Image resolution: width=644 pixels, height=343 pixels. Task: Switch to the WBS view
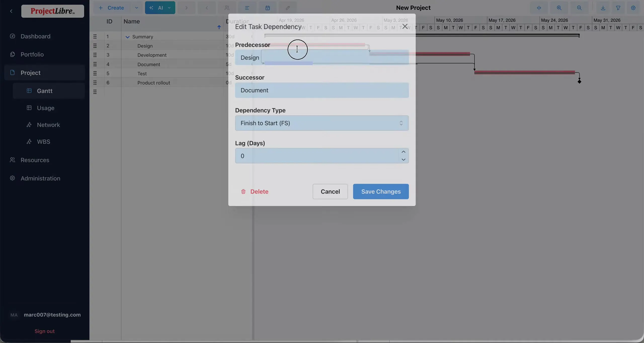(44, 142)
